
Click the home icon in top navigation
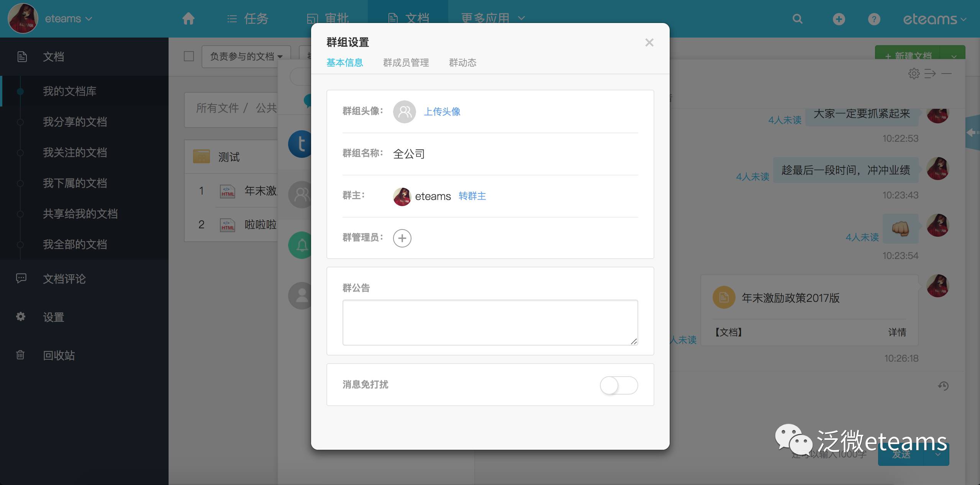pyautogui.click(x=188, y=18)
